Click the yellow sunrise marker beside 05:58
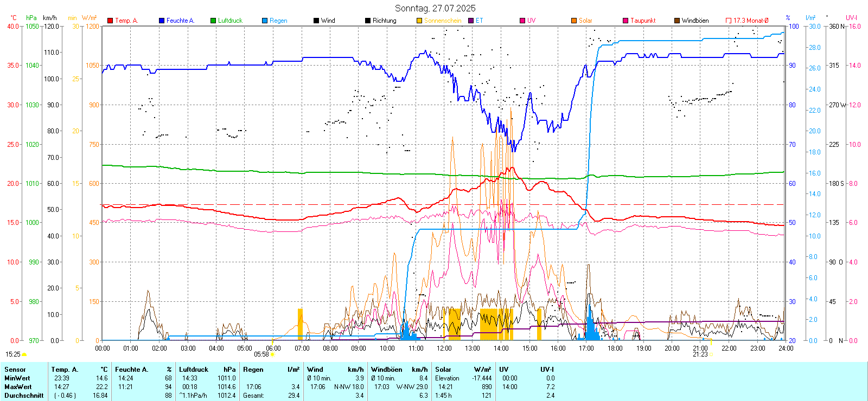The width and height of the screenshot is (868, 401). click(x=272, y=354)
